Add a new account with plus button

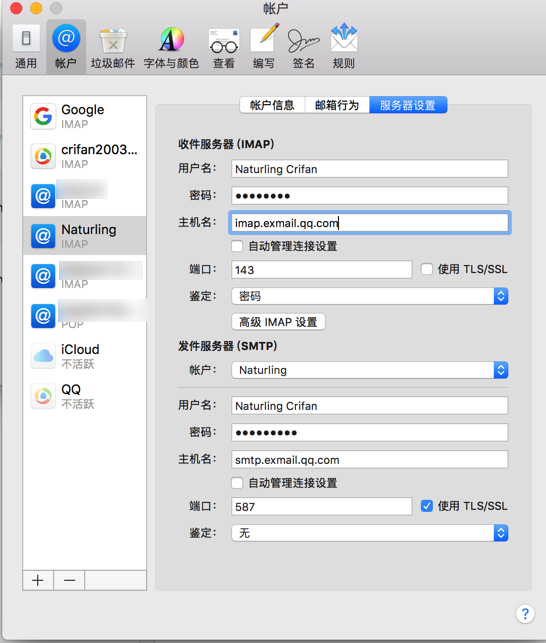(x=38, y=580)
